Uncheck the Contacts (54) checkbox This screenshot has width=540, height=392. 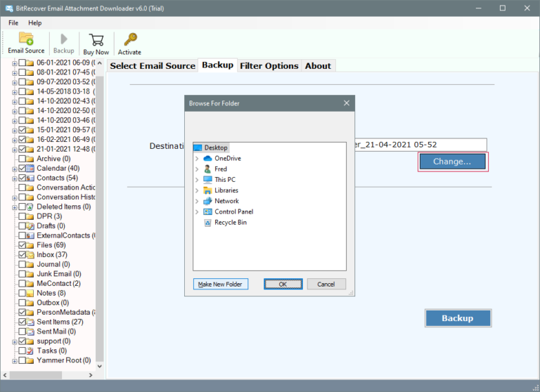pyautogui.click(x=22, y=178)
